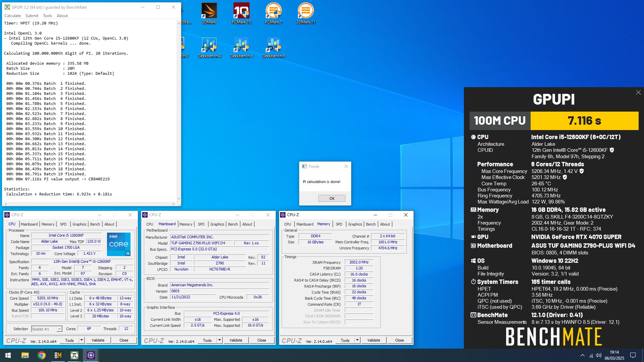Select Graphics tab in right CPU-Z window
Screen dimensions: 644x362
(x=355, y=224)
